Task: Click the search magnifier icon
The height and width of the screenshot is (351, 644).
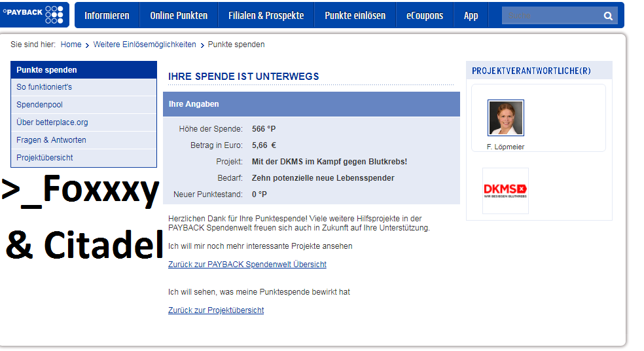Action: click(608, 16)
